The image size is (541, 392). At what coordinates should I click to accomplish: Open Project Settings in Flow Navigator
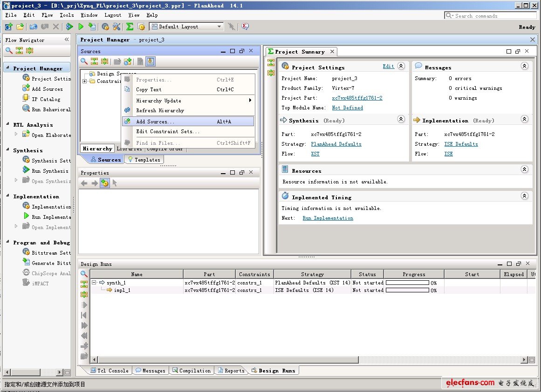26,79
